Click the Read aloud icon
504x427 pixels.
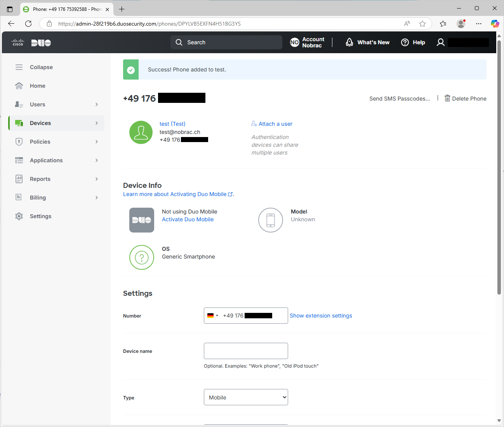click(407, 24)
